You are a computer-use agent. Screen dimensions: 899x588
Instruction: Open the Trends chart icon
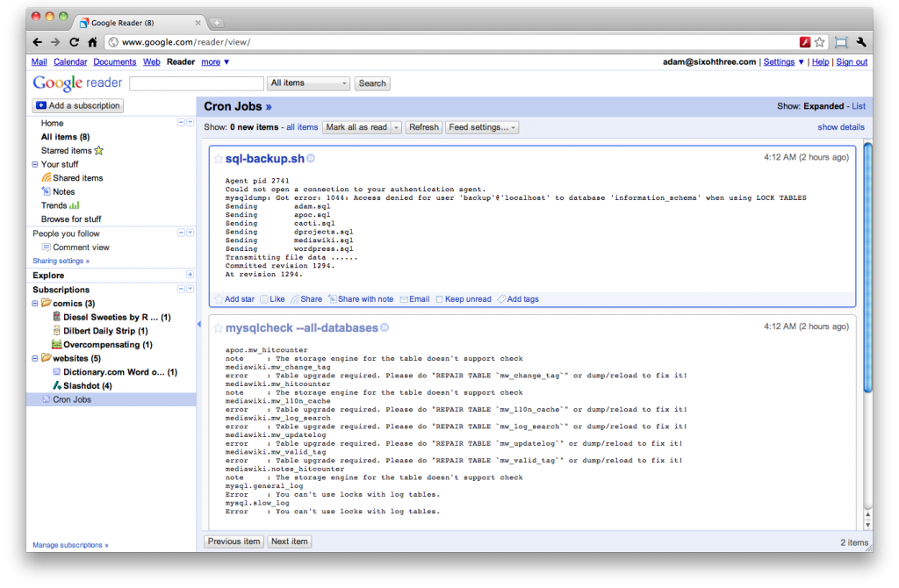coord(75,205)
